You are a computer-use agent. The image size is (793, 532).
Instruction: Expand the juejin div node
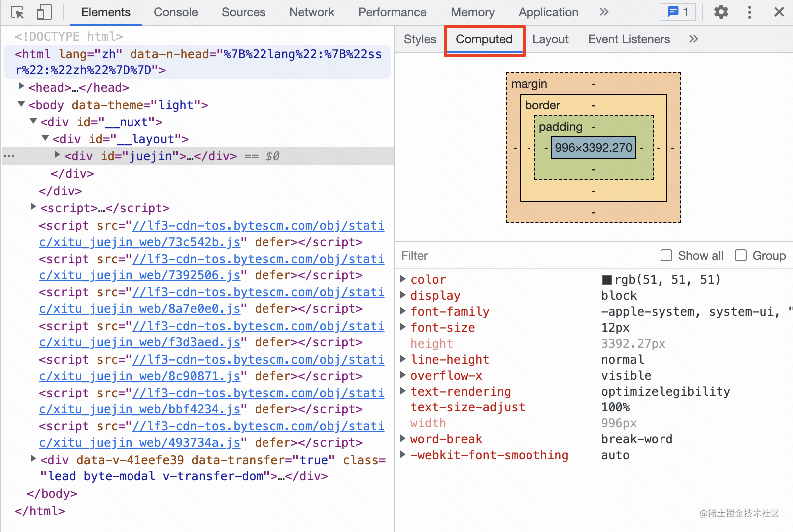click(57, 155)
